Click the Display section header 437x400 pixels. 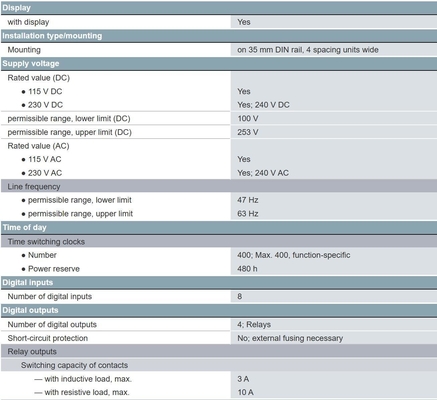(218, 8)
